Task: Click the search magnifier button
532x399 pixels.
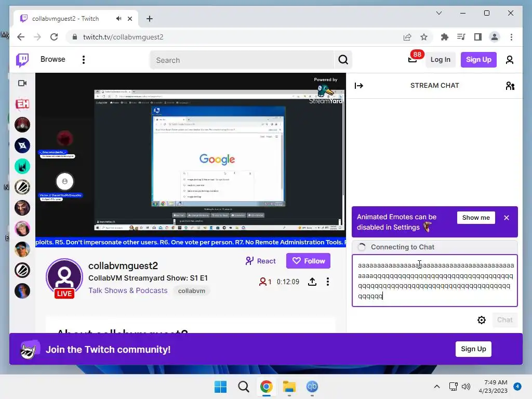Action: (x=343, y=60)
